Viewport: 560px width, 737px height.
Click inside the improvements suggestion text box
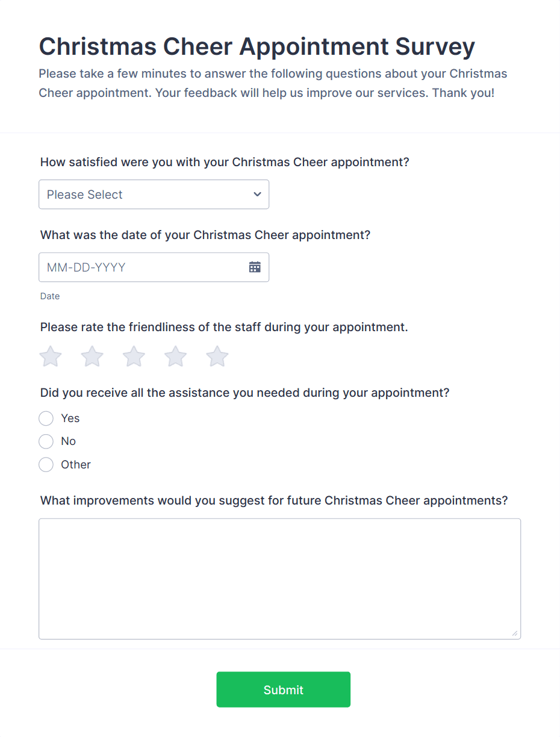[x=279, y=578]
